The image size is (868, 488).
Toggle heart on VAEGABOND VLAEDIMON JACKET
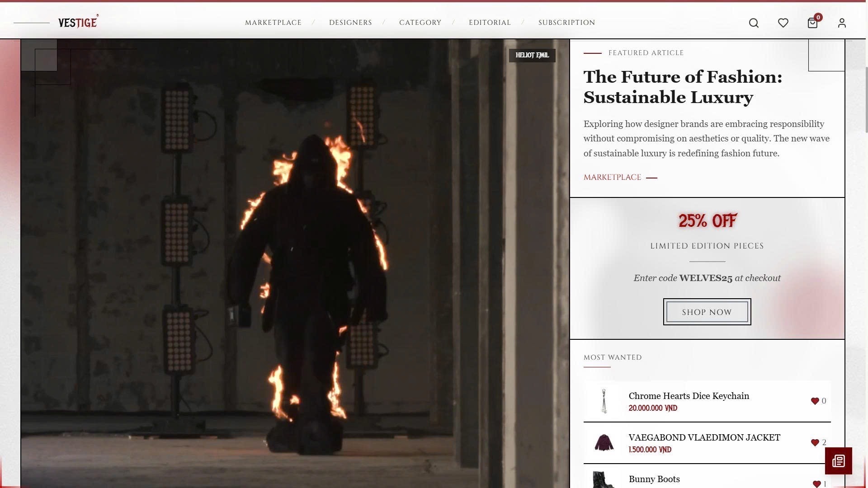[815, 442]
